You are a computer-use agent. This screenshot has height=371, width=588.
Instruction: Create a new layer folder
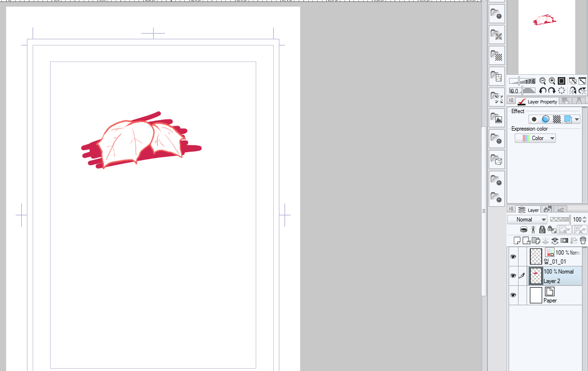(x=536, y=240)
